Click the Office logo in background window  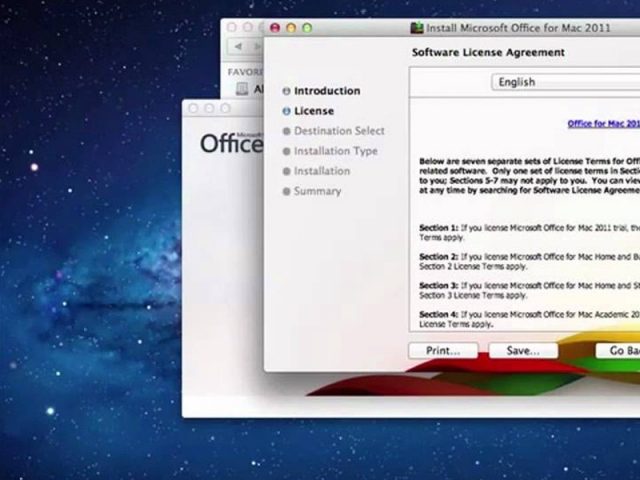point(230,143)
